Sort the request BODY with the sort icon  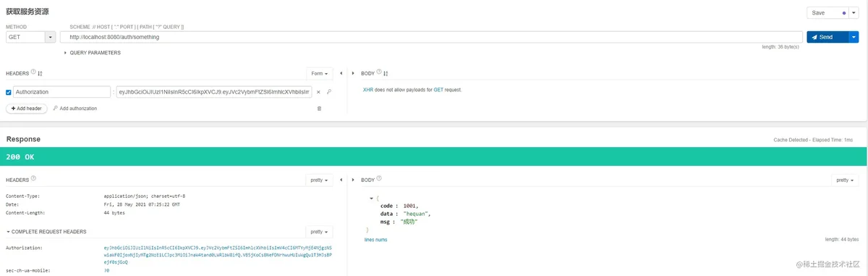point(386,74)
